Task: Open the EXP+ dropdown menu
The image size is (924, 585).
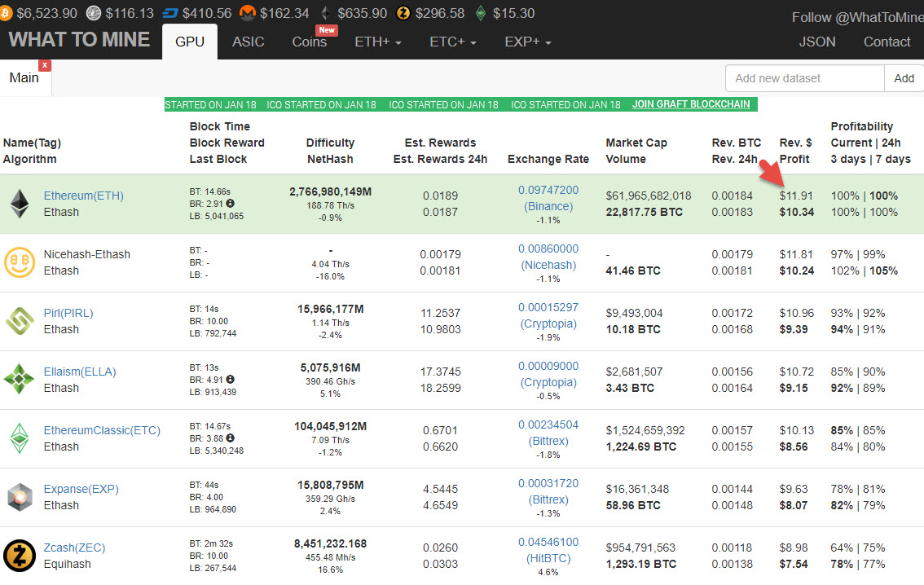Action: point(527,42)
